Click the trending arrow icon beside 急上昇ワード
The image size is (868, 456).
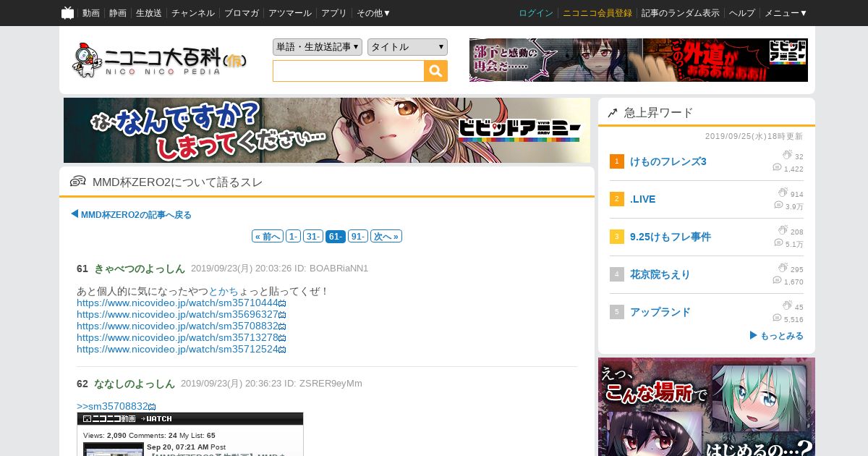click(613, 113)
